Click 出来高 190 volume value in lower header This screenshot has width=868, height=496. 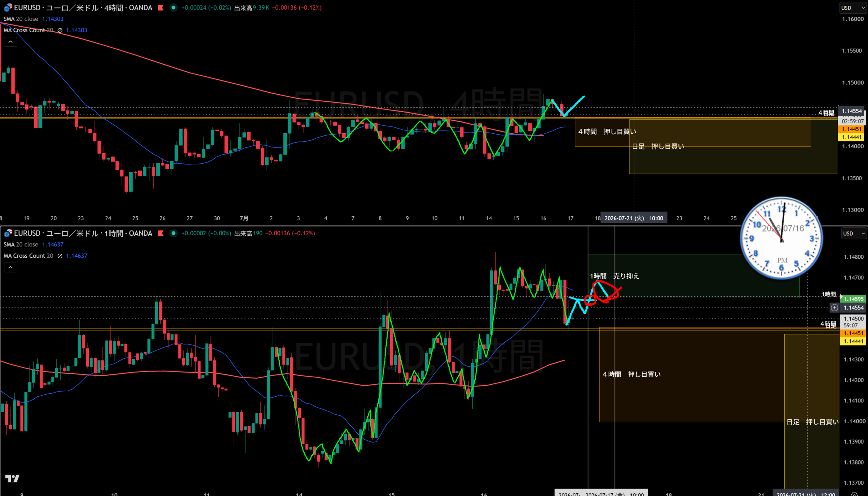tap(248, 233)
